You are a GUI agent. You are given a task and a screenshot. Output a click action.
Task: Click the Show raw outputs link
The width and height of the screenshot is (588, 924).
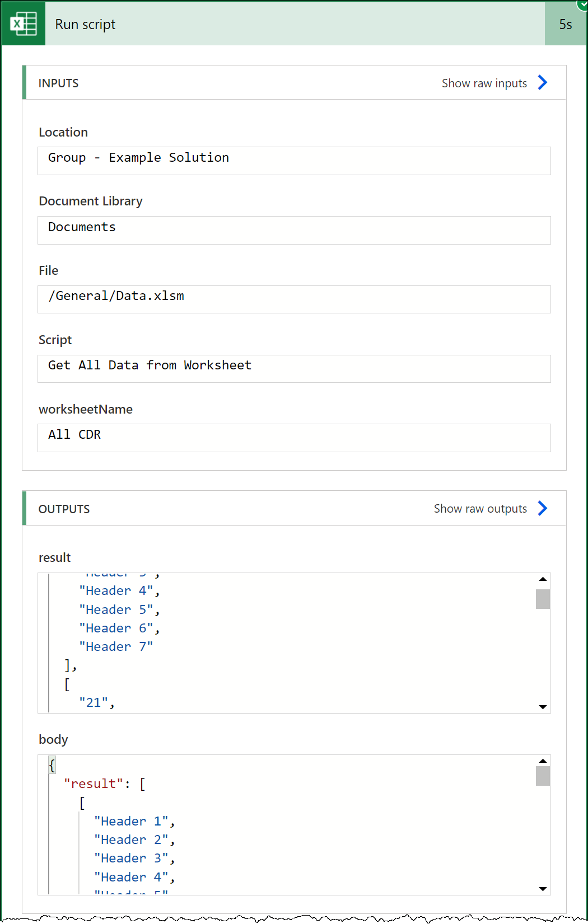(x=480, y=509)
